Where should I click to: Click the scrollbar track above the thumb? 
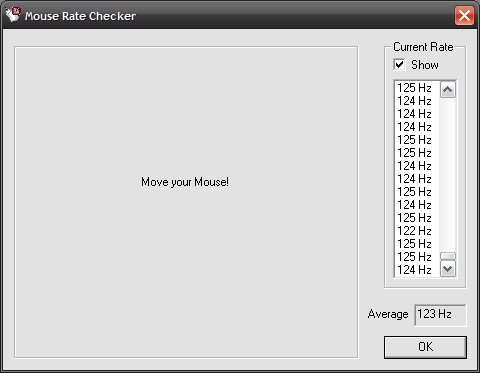coord(448,175)
